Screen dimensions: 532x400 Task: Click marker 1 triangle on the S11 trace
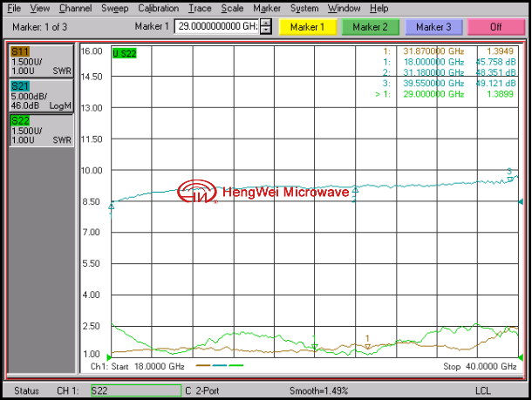coord(368,345)
